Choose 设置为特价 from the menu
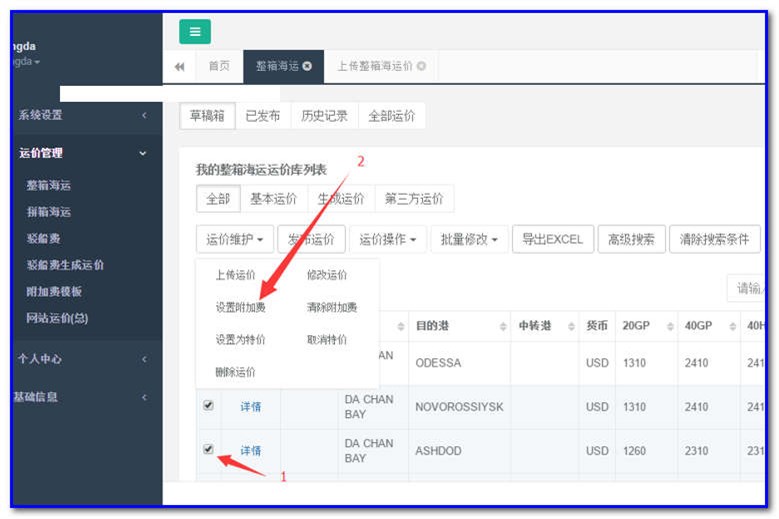779x519 pixels. (240, 339)
